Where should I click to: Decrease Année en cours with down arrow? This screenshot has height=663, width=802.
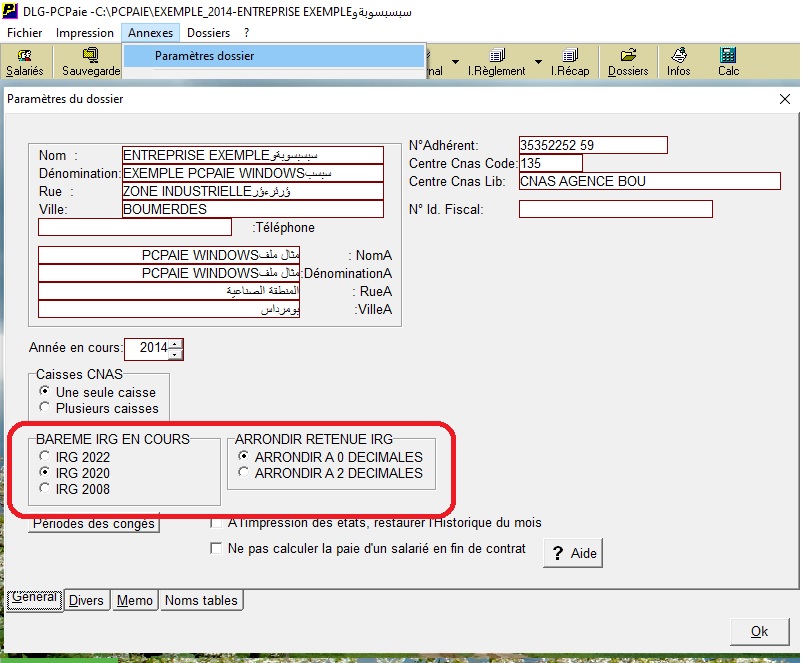(176, 354)
